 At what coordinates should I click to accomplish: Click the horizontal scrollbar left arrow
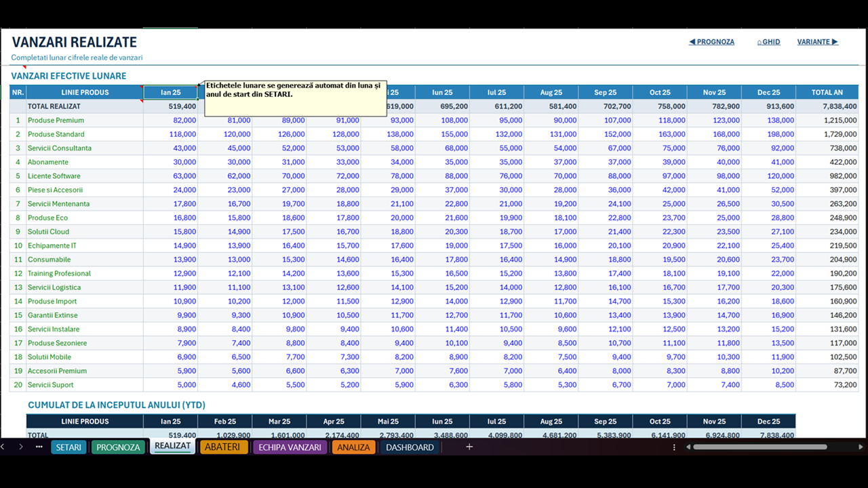coord(688,447)
